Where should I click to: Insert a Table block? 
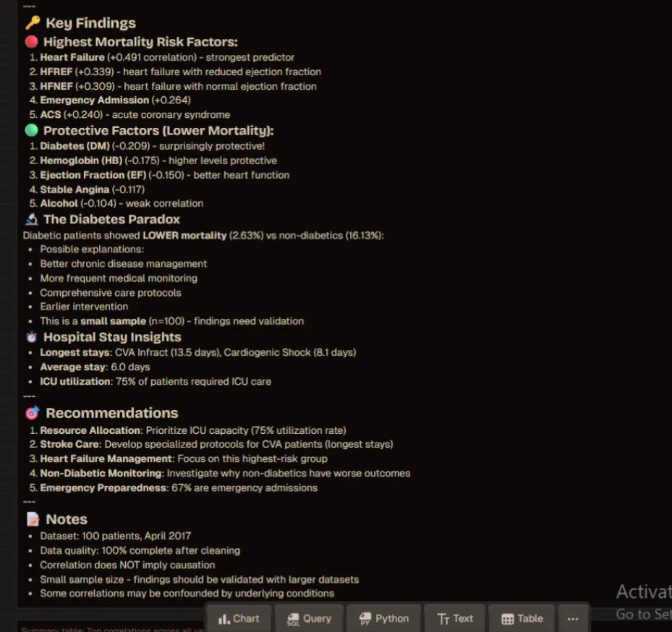click(522, 618)
